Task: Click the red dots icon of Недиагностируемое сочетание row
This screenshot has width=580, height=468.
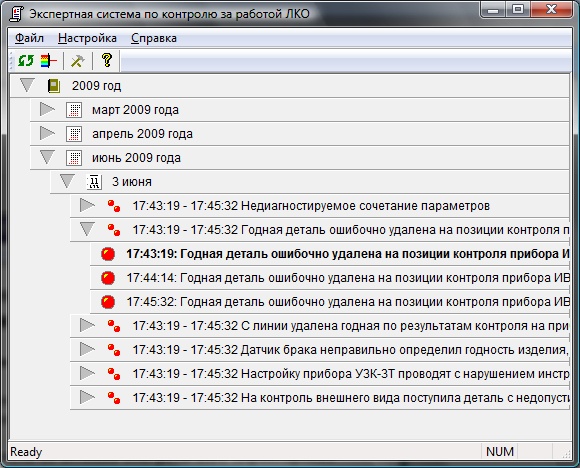Action: point(114,206)
